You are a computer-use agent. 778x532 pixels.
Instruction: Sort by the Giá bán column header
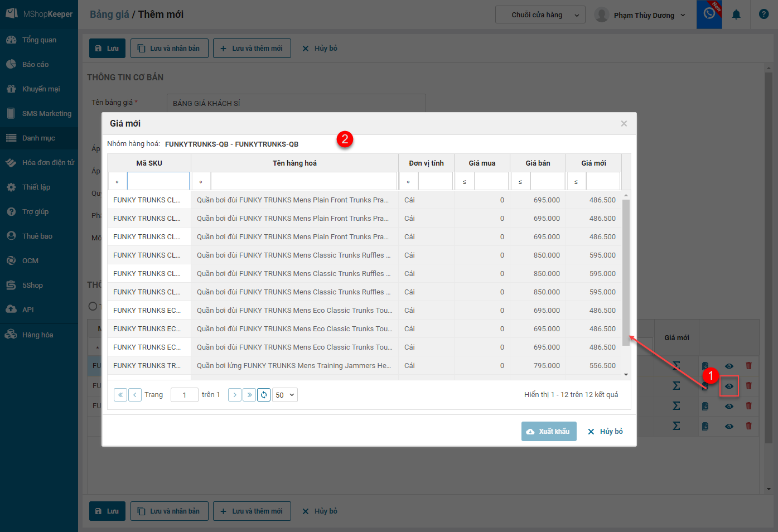coord(538,163)
